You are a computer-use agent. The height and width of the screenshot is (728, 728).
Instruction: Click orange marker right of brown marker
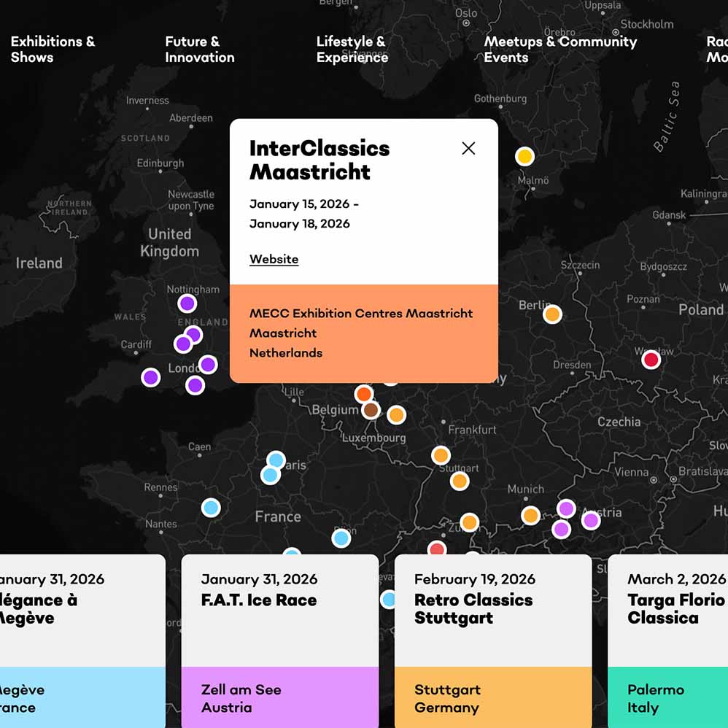(x=397, y=414)
